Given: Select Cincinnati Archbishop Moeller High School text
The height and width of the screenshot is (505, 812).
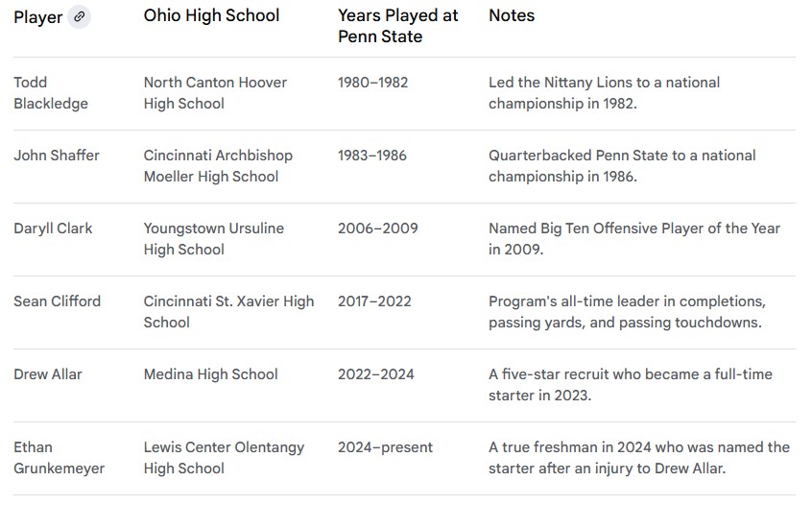Looking at the screenshot, I should point(218,166).
